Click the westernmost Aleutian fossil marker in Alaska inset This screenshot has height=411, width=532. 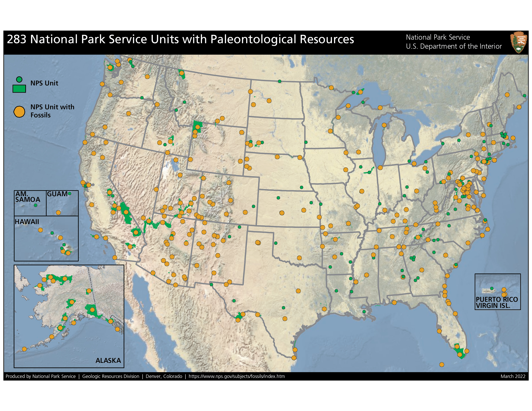pyautogui.click(x=24, y=349)
